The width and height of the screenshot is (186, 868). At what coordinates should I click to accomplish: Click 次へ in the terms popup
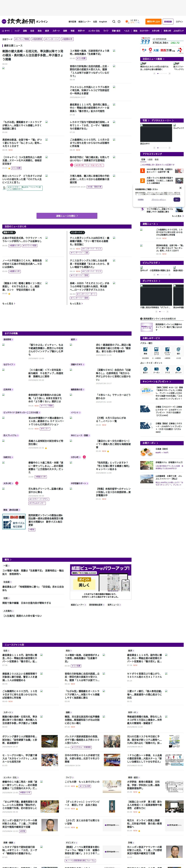tap(177, 199)
